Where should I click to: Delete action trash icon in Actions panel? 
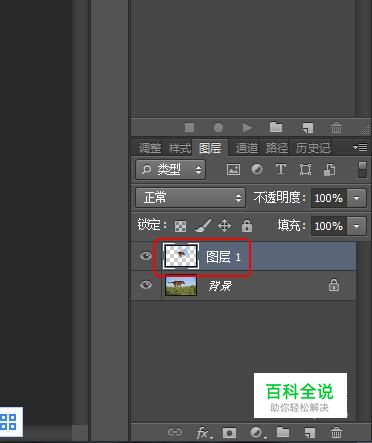click(x=336, y=127)
